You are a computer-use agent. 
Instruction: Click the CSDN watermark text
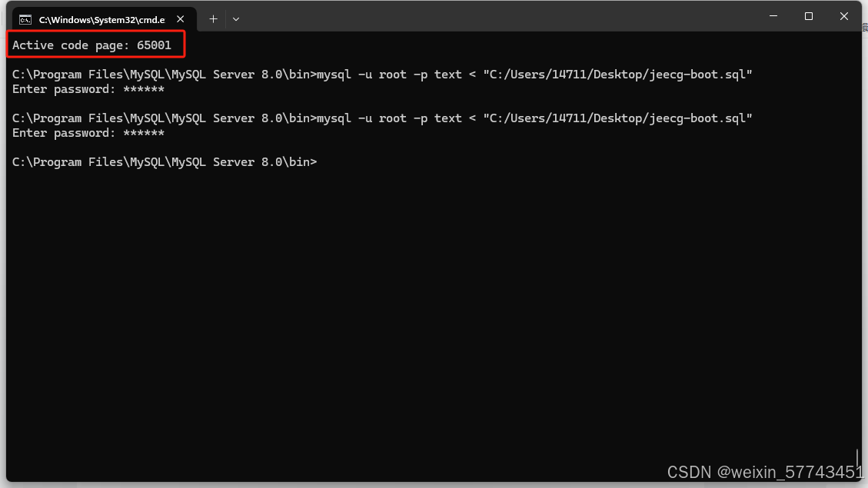(x=690, y=473)
